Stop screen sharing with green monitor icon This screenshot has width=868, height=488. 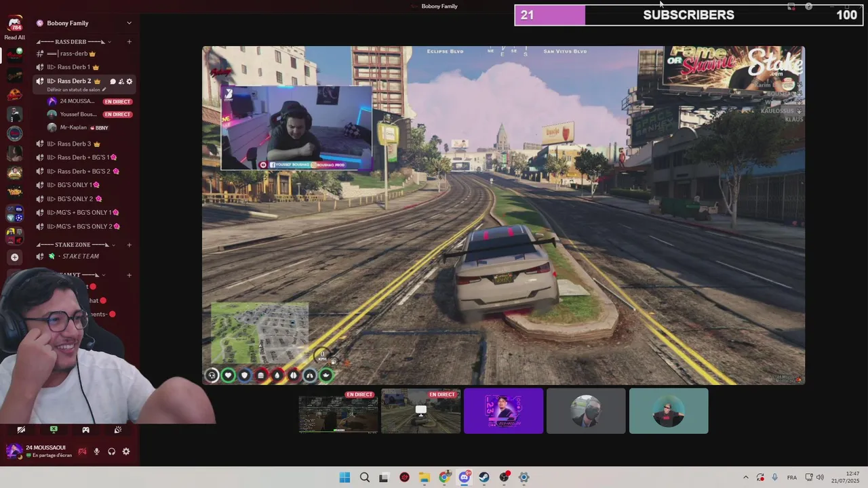(x=54, y=430)
